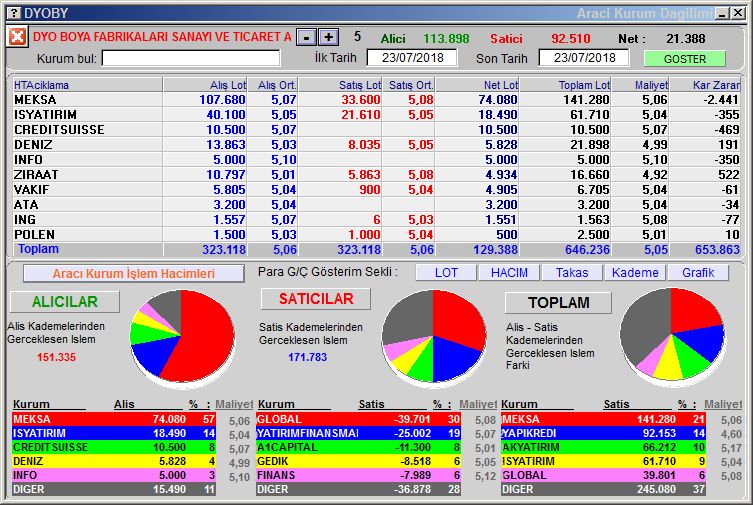
Task: Minimize the DYOBY window
Action: pyautogui.click(x=722, y=13)
